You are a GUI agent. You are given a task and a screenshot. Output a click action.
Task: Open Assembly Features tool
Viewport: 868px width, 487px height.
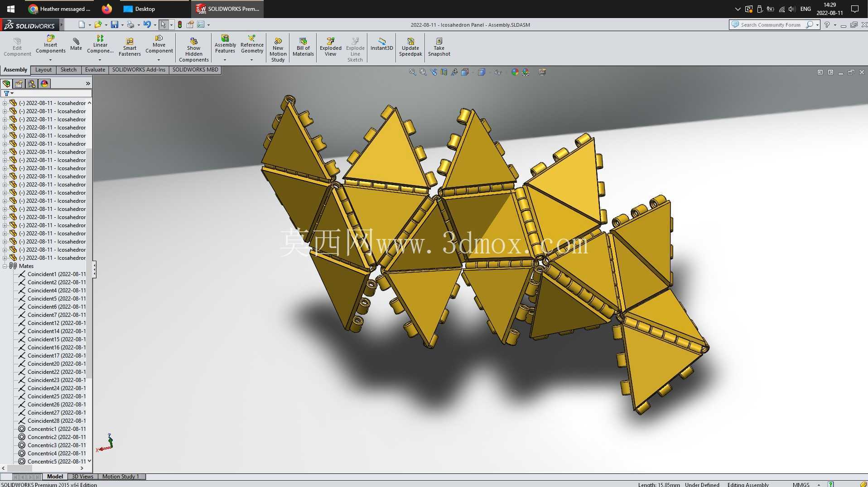click(x=225, y=44)
